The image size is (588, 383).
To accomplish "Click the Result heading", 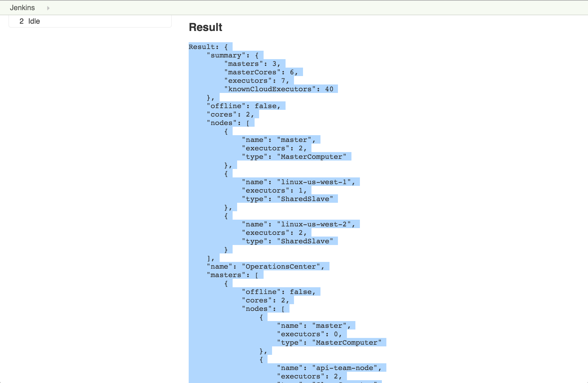I will [x=205, y=27].
